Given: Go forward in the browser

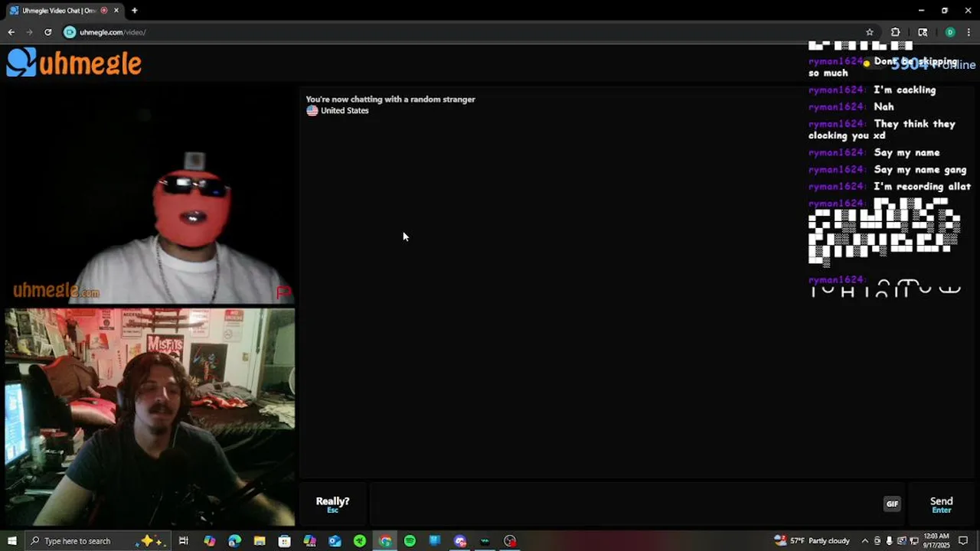Looking at the screenshot, I should (29, 32).
